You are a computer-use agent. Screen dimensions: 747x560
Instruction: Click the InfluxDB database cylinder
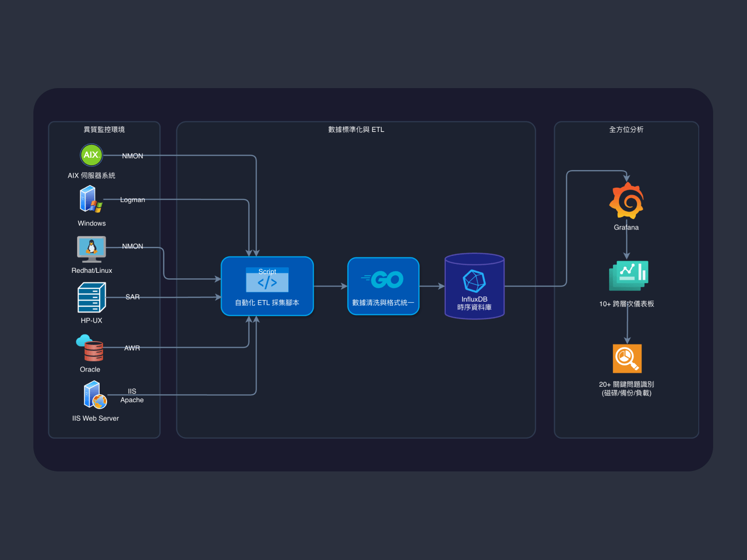pyautogui.click(x=474, y=286)
